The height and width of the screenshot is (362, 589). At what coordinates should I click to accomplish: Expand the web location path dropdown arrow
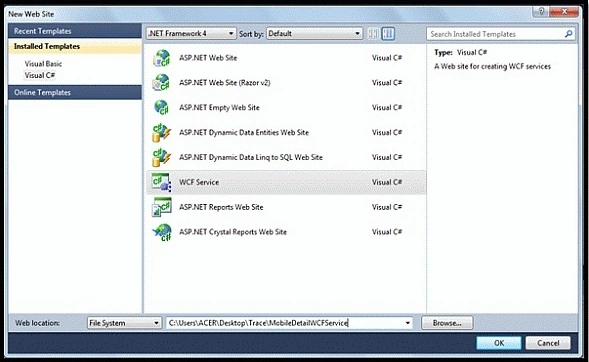pyautogui.click(x=407, y=323)
